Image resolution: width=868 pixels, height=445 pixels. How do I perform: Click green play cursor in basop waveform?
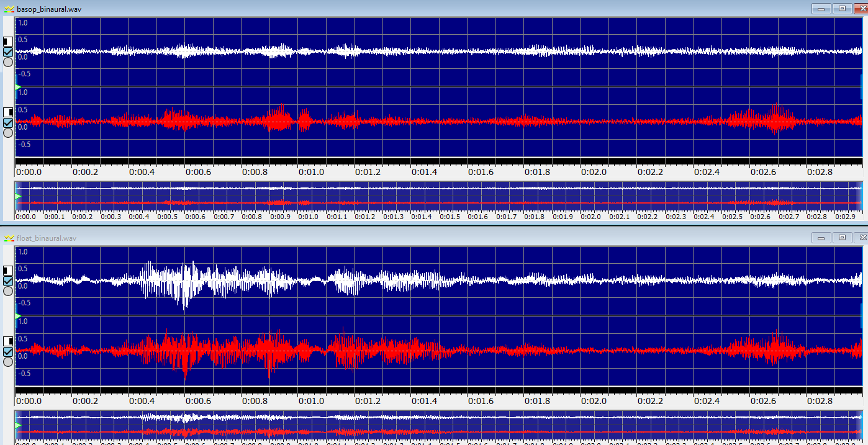click(18, 87)
